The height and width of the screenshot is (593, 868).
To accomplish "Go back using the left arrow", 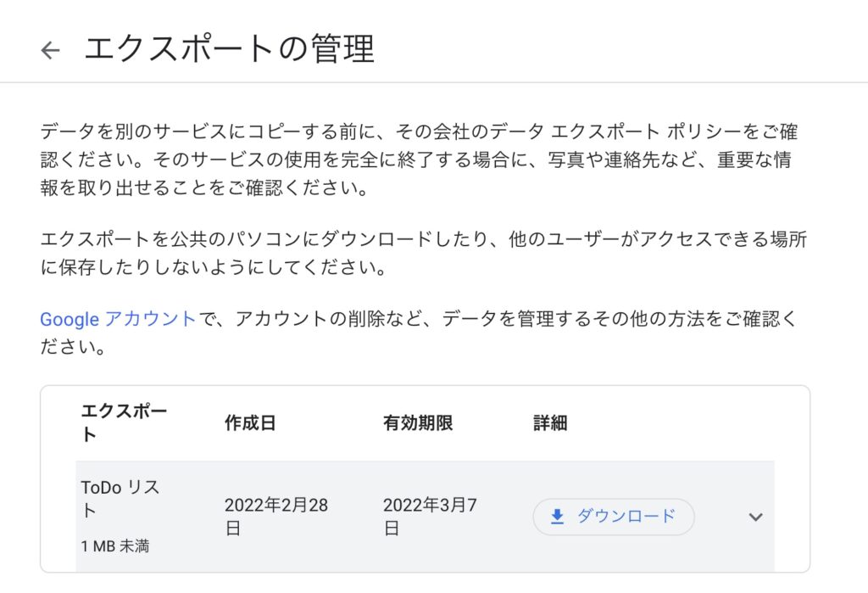I will tap(51, 51).
